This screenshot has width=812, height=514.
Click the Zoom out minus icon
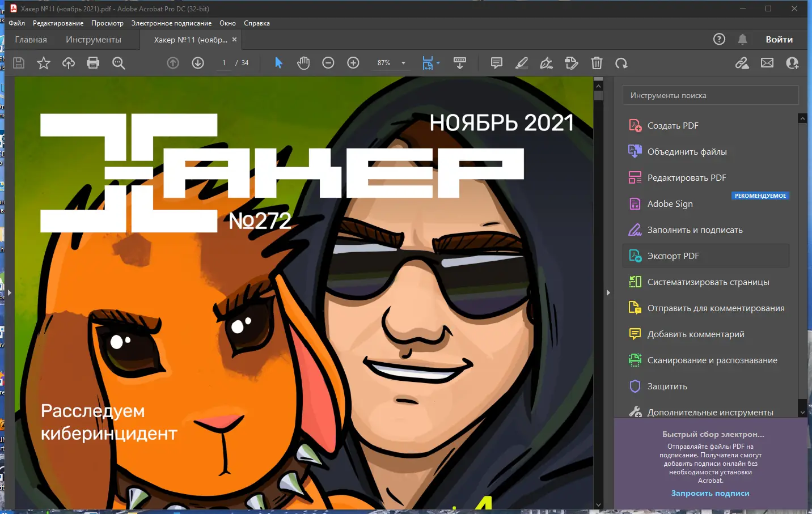[x=328, y=63]
